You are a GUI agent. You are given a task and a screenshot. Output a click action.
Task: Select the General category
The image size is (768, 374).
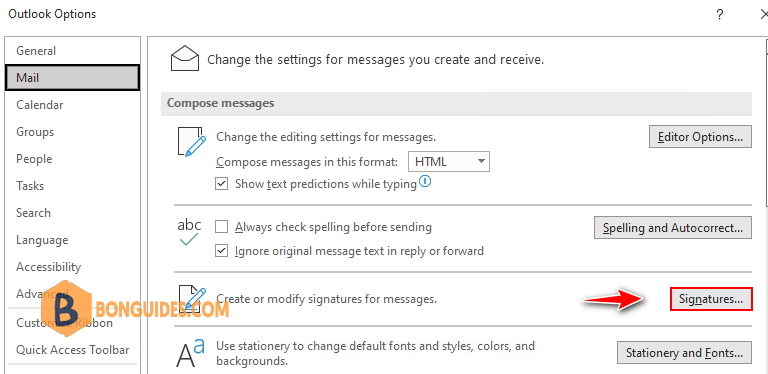pyautogui.click(x=72, y=51)
